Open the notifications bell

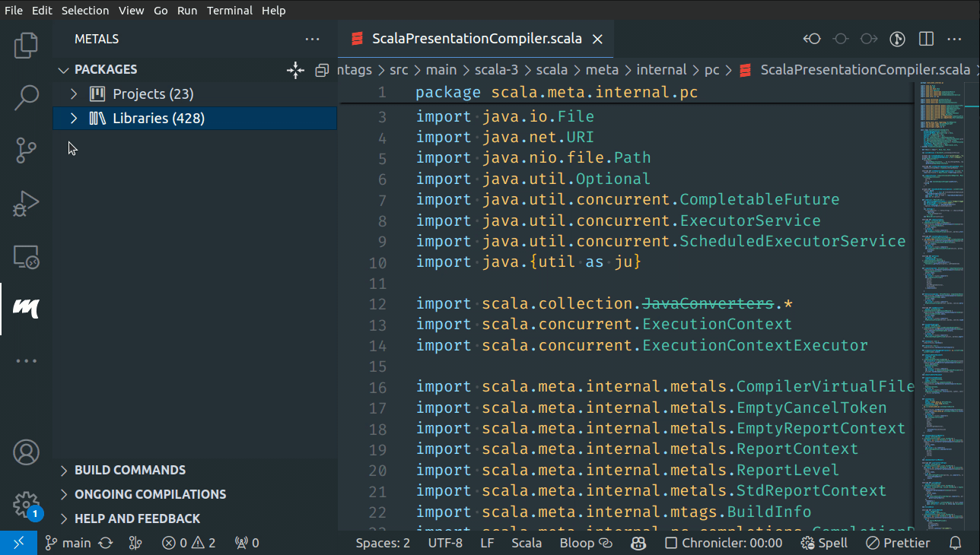coord(956,543)
